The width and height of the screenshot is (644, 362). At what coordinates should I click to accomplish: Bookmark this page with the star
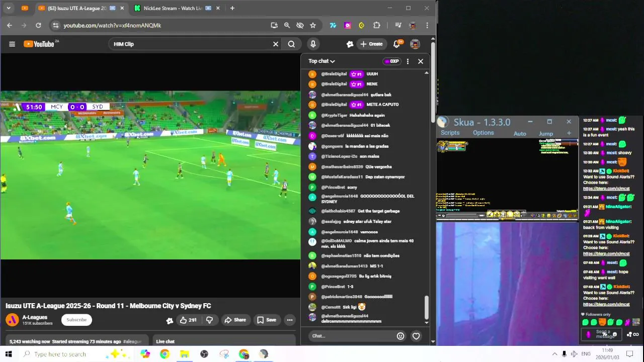click(x=313, y=25)
